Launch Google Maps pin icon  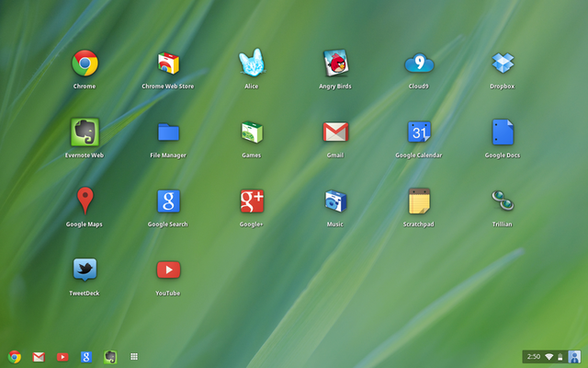pyautogui.click(x=85, y=201)
